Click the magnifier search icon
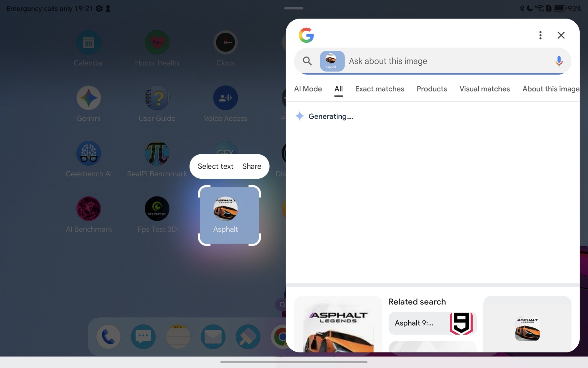Viewport: 588px width, 368px height. point(307,61)
